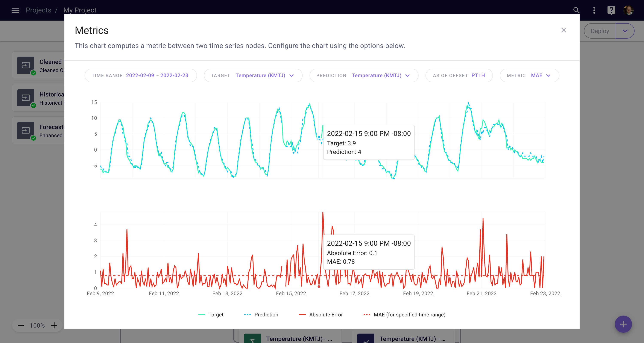The image size is (644, 343).
Task: Click the Feb 15, 2022 axis label
Action: (x=291, y=293)
